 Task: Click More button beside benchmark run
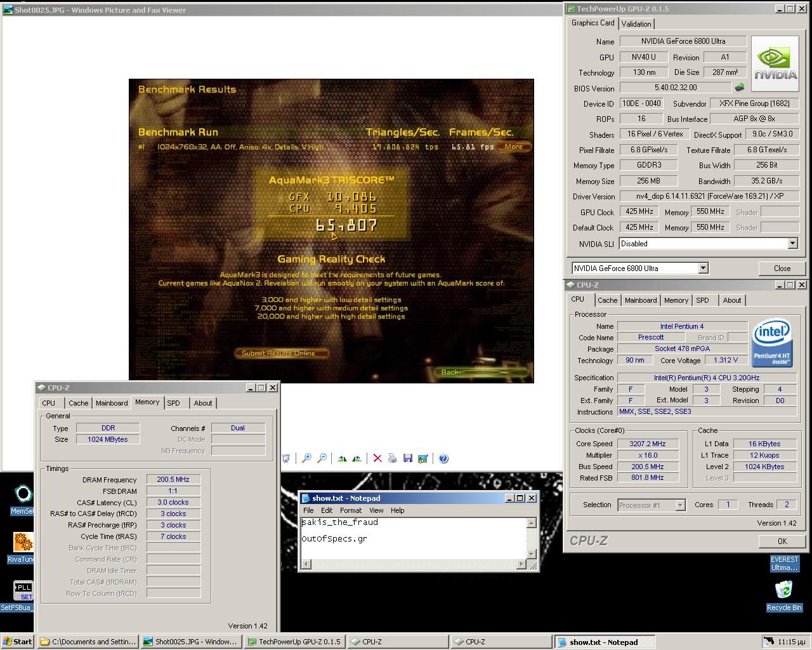point(514,147)
